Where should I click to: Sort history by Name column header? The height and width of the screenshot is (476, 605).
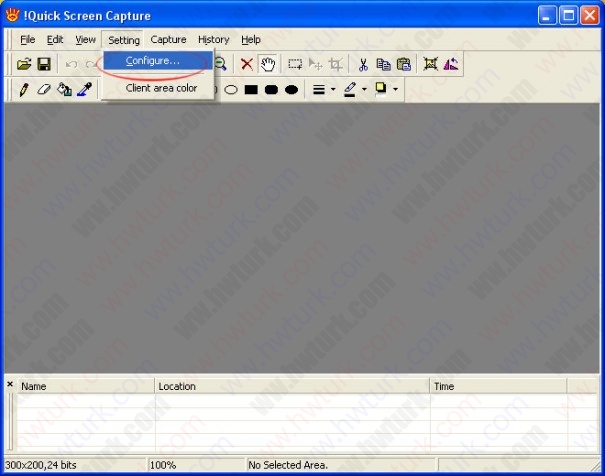pos(85,387)
